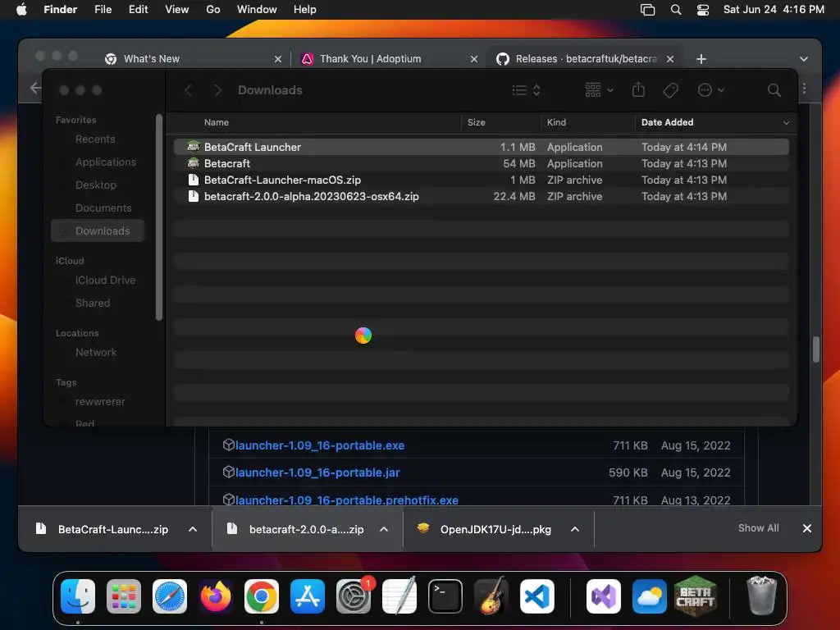Select Recents in Finder sidebar
This screenshot has height=630, width=840.
95,139
